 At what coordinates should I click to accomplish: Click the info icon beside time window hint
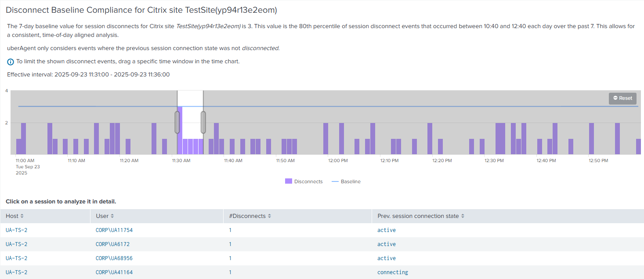click(11, 62)
